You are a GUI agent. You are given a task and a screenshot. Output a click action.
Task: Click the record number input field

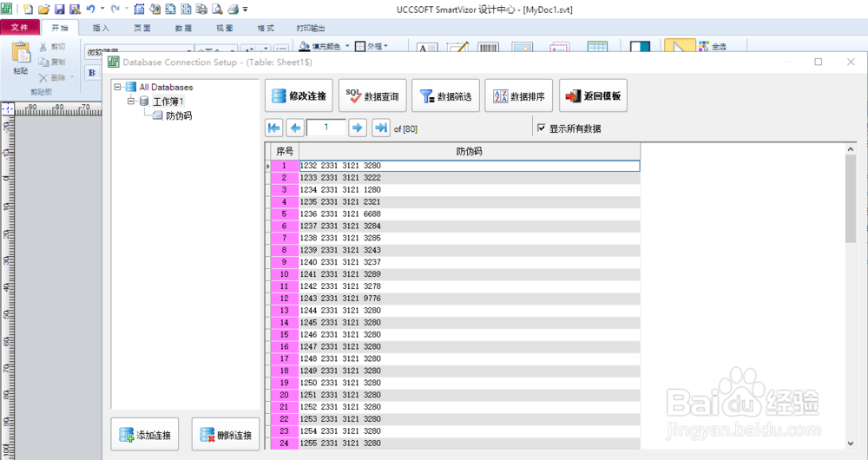[326, 128]
